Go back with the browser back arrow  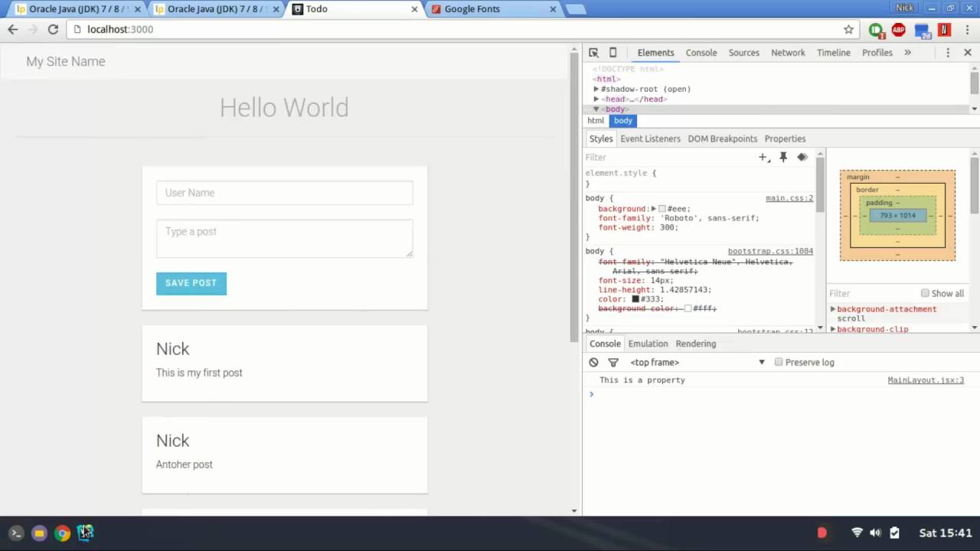pyautogui.click(x=13, y=29)
